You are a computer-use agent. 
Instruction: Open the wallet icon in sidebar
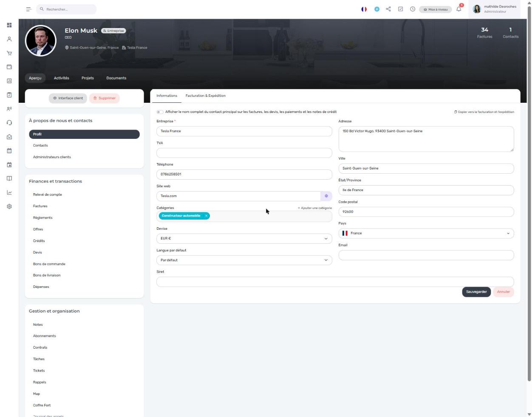9,67
